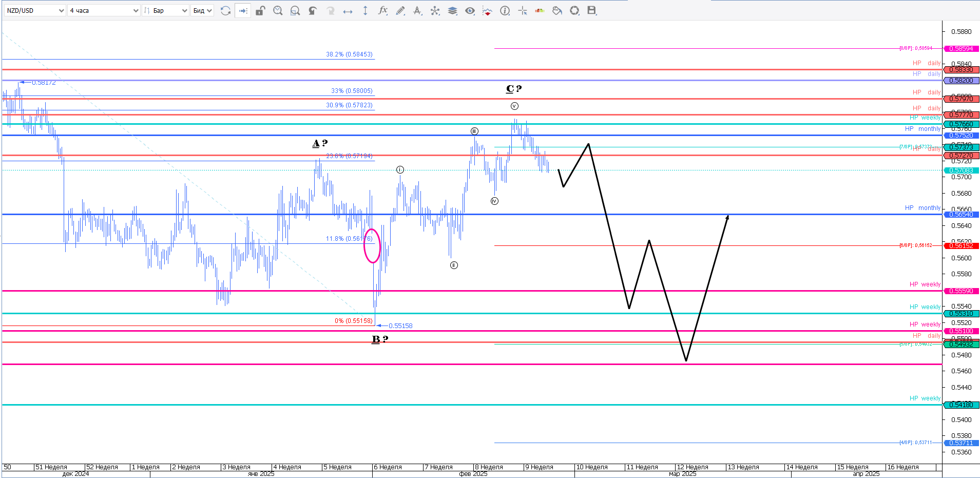Image resolution: width=980 pixels, height=478 pixels.
Task: Open the pencil drawing tools
Action: pyautogui.click(x=400, y=11)
